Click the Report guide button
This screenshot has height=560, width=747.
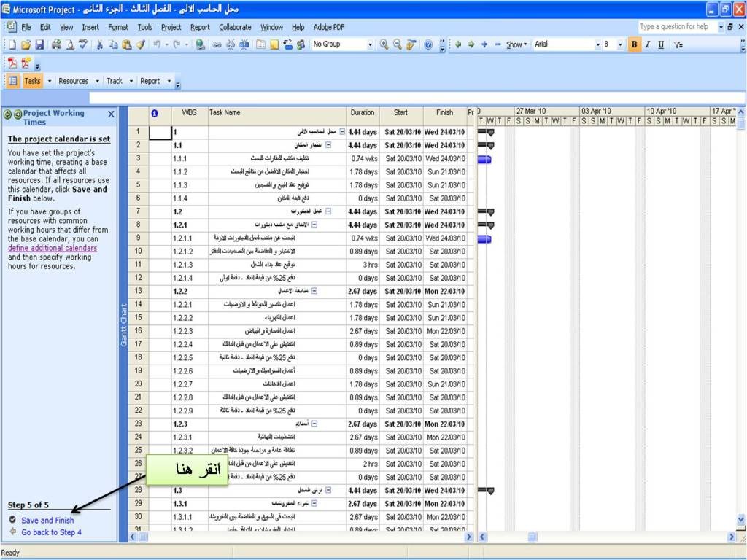point(150,81)
